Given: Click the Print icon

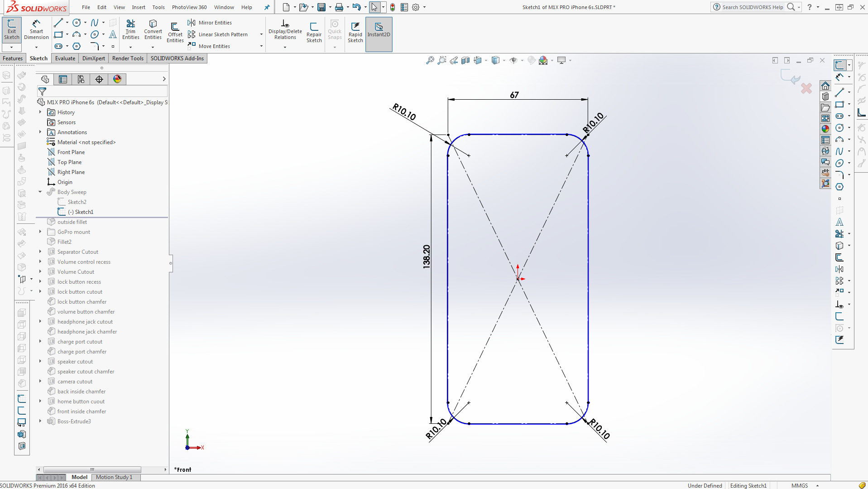Looking at the screenshot, I should coord(339,7).
